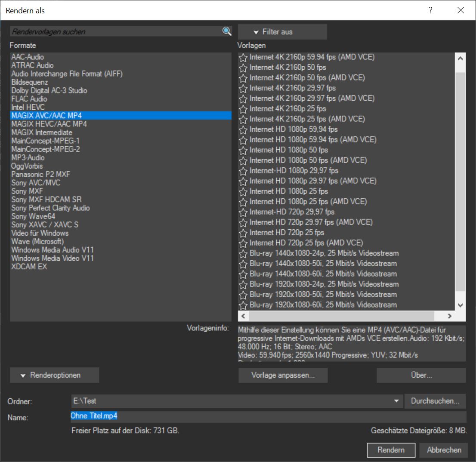Image resolution: width=476 pixels, height=462 pixels.
Task: Select the Video für Windows format
Action: (x=121, y=233)
